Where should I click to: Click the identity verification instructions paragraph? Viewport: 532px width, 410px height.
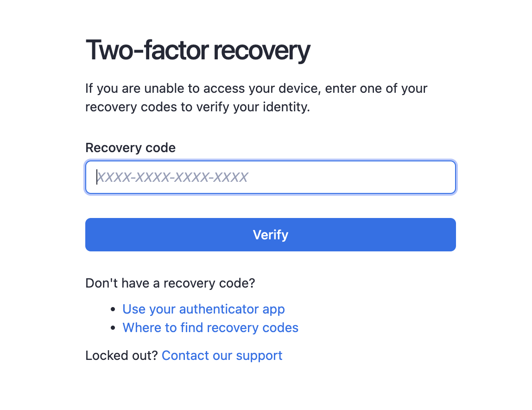tap(256, 97)
